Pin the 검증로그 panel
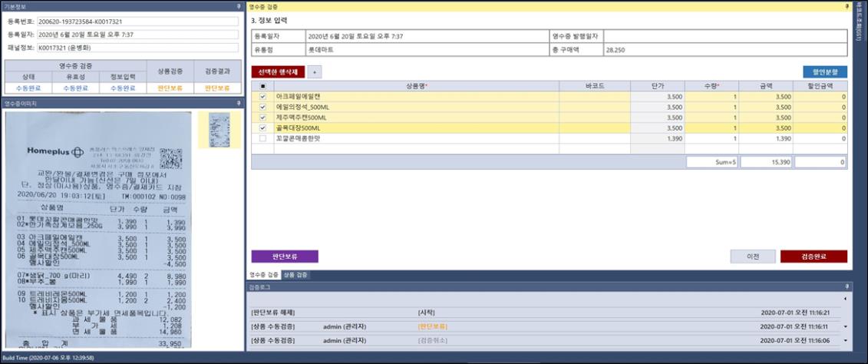 click(847, 286)
